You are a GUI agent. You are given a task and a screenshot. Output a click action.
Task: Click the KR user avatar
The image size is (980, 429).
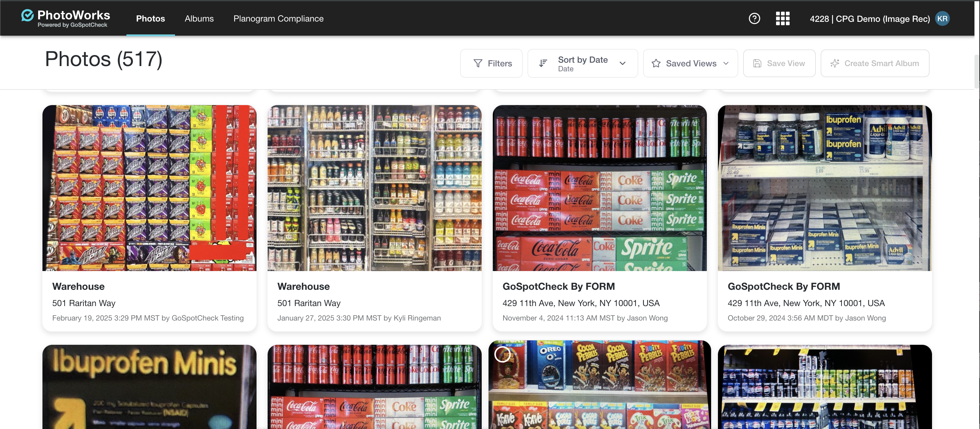942,19
